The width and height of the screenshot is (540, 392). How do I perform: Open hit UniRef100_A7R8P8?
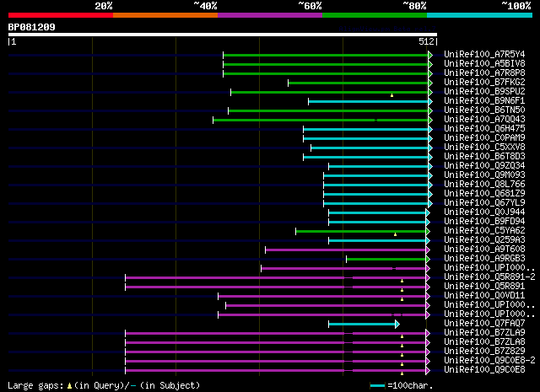484,73
